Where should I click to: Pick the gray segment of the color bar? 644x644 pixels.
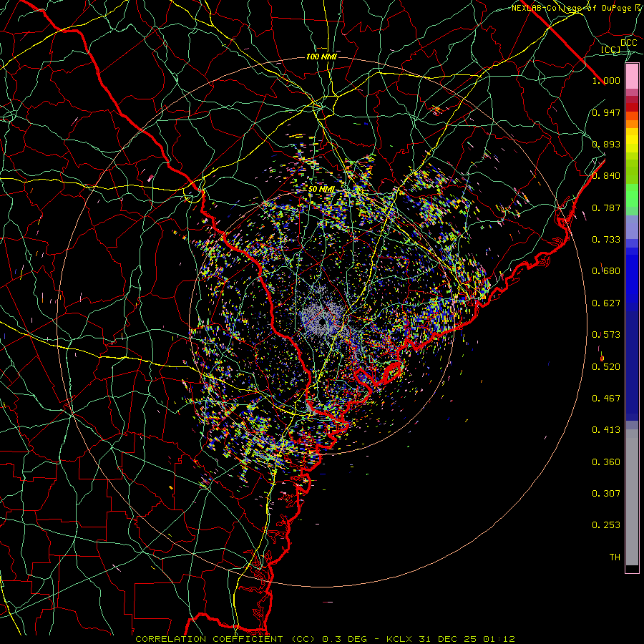[632, 497]
